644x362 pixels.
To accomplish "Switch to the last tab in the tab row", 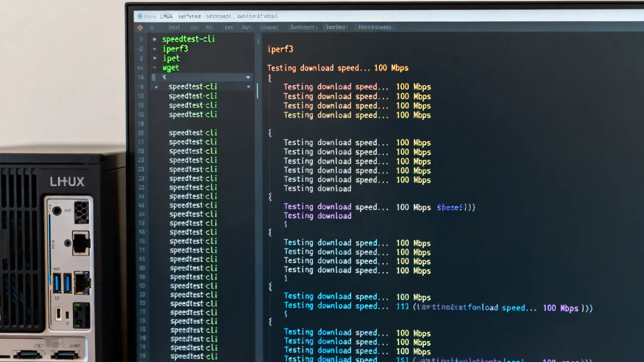I will point(374,27).
